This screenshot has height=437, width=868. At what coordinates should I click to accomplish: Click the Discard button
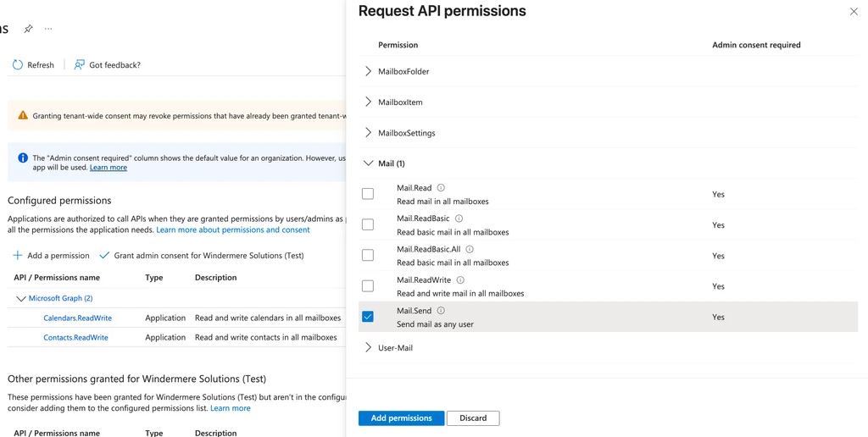coord(473,418)
